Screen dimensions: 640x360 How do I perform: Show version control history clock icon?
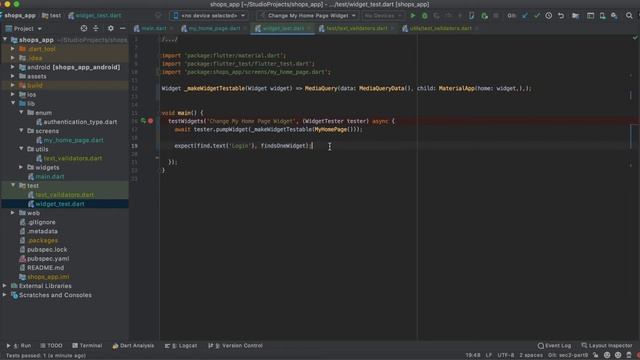coord(549,16)
